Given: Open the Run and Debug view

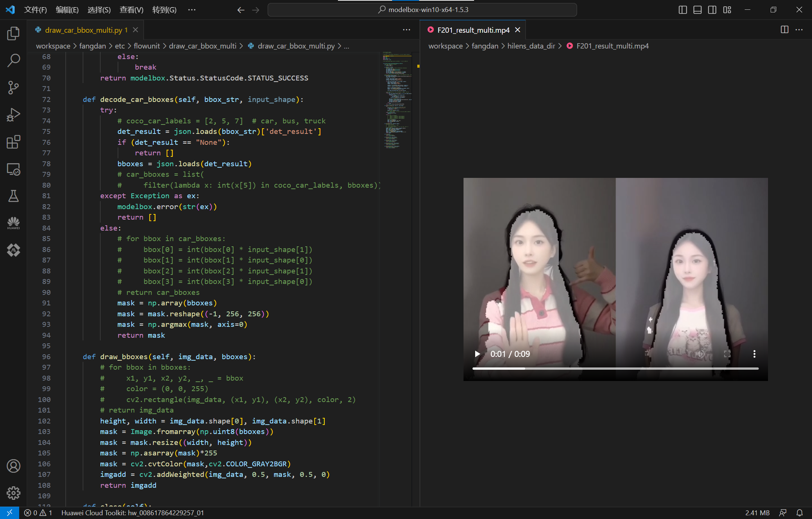Looking at the screenshot, I should click(x=14, y=115).
